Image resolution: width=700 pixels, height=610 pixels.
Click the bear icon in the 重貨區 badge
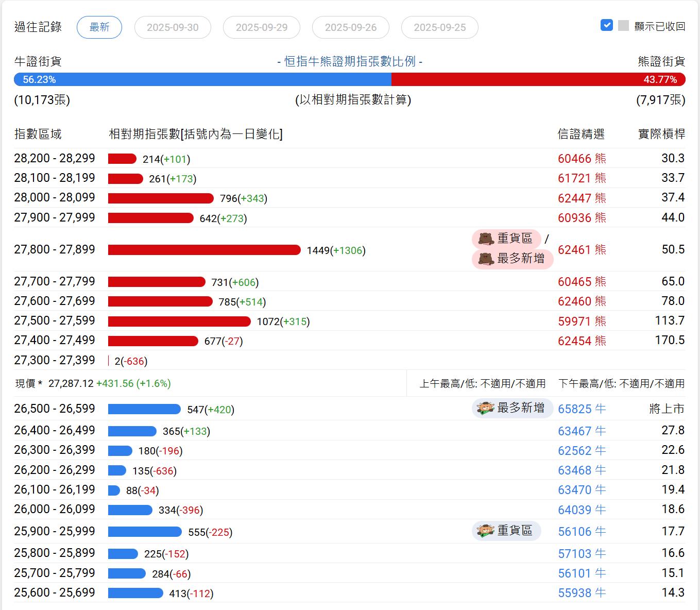point(486,239)
